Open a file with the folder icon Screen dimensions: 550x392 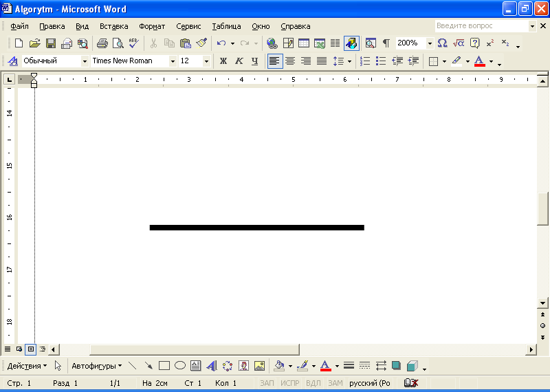(34, 43)
